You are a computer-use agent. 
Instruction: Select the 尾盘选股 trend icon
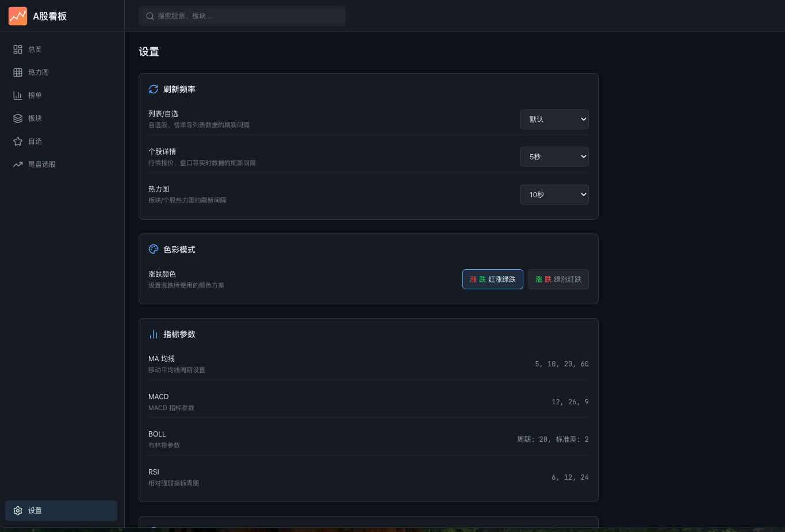click(x=17, y=164)
